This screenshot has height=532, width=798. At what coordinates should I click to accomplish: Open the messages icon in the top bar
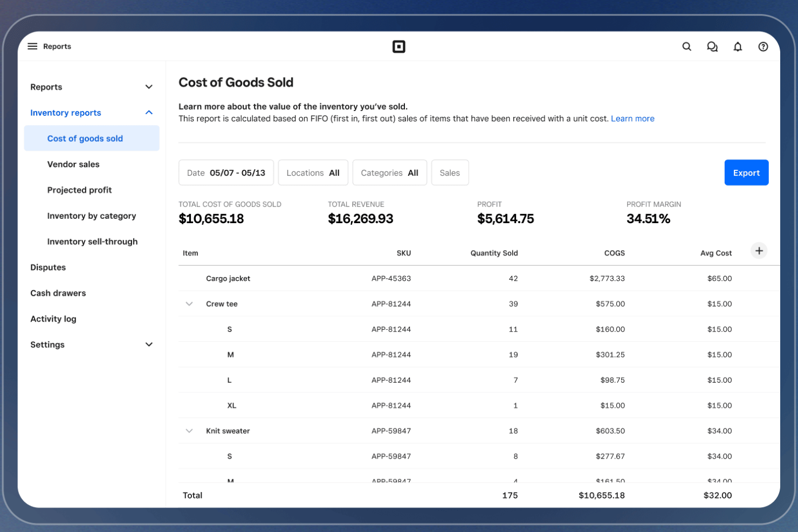coord(712,46)
